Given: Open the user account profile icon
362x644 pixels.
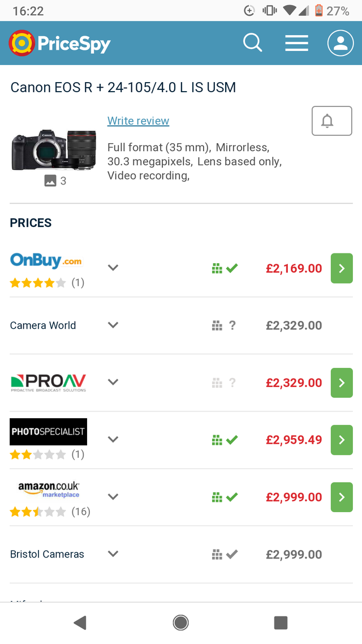Looking at the screenshot, I should [x=341, y=43].
